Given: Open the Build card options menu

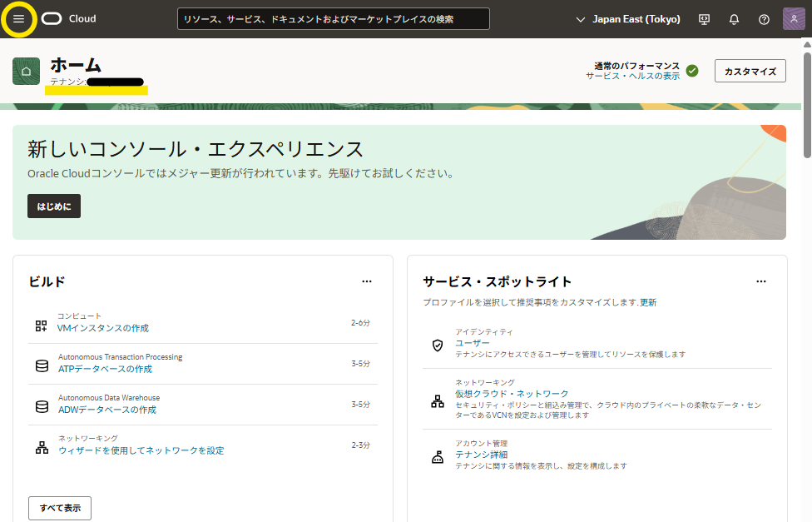Looking at the screenshot, I should click(367, 281).
